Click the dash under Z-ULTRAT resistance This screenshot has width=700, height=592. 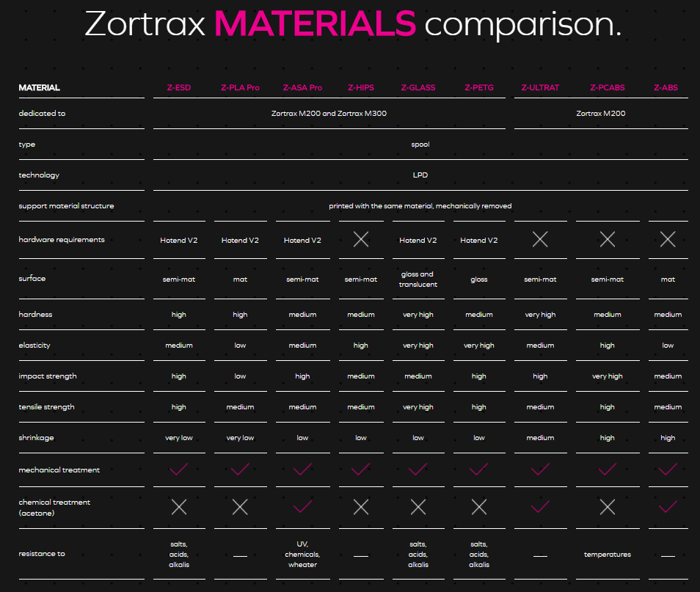pyautogui.click(x=540, y=556)
